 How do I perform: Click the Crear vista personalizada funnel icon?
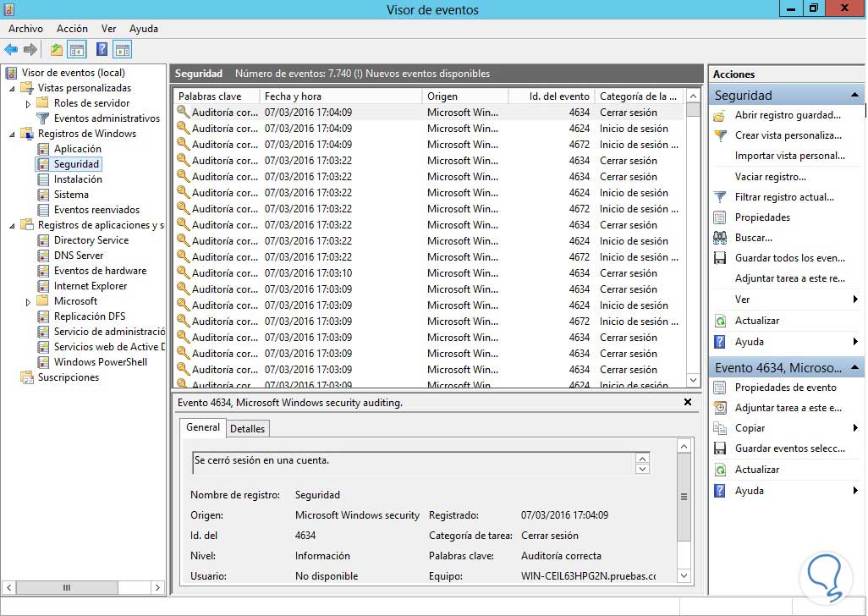[720, 135]
